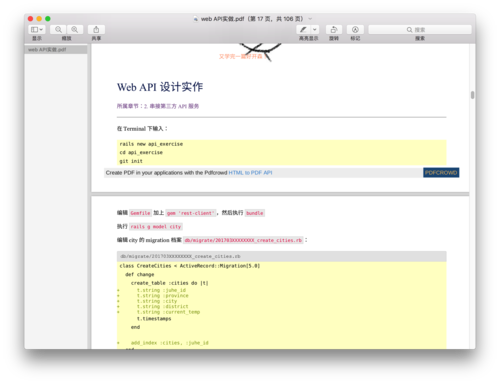Click the 'Gemfile' inline code
The width and height of the screenshot is (500, 384).
(x=140, y=213)
